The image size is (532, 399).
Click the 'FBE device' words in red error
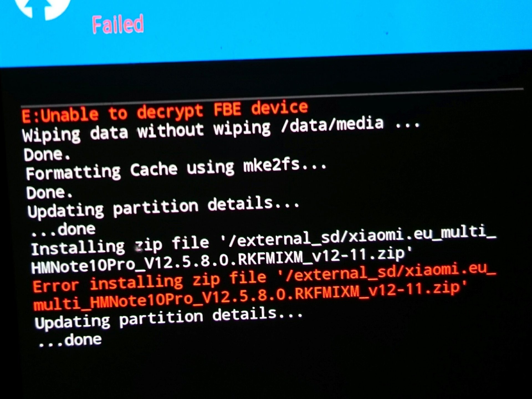pos(261,109)
